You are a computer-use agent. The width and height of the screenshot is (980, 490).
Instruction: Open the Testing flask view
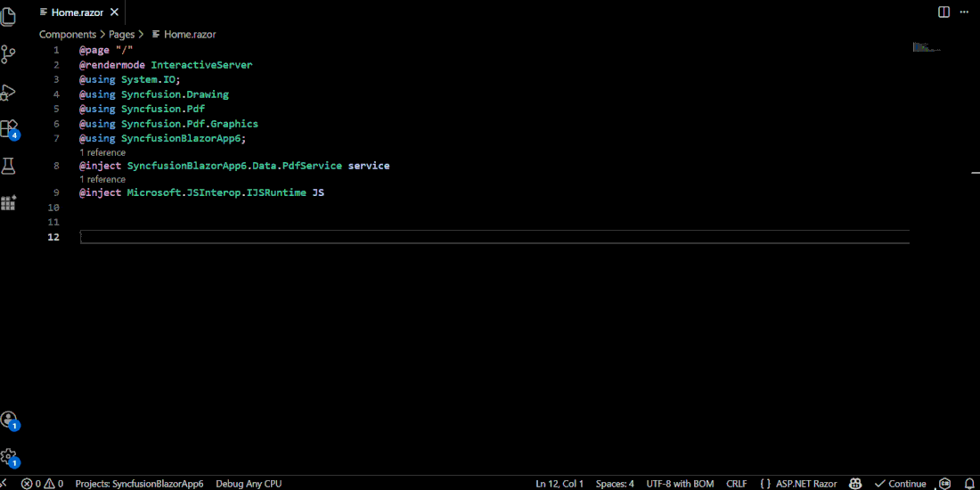point(7,167)
